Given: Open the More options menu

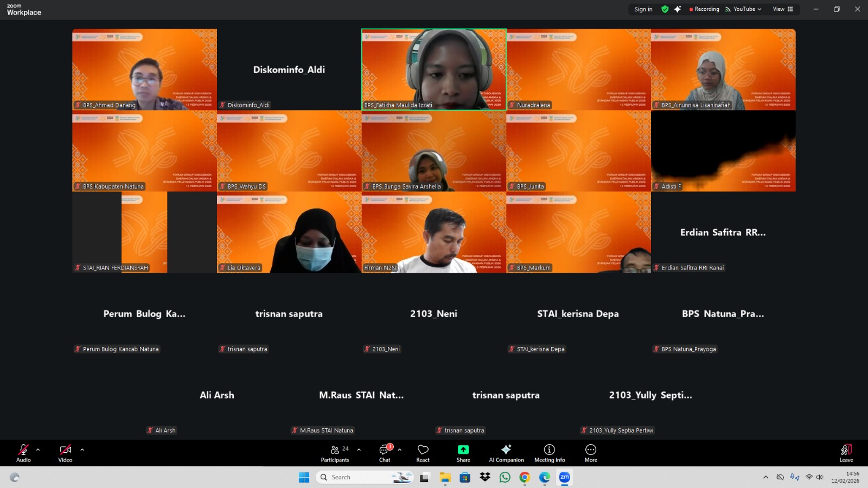Looking at the screenshot, I should click(x=591, y=453).
